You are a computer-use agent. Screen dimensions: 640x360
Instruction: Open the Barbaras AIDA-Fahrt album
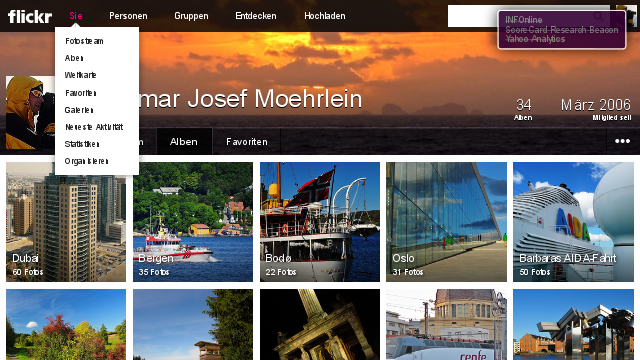tap(573, 222)
